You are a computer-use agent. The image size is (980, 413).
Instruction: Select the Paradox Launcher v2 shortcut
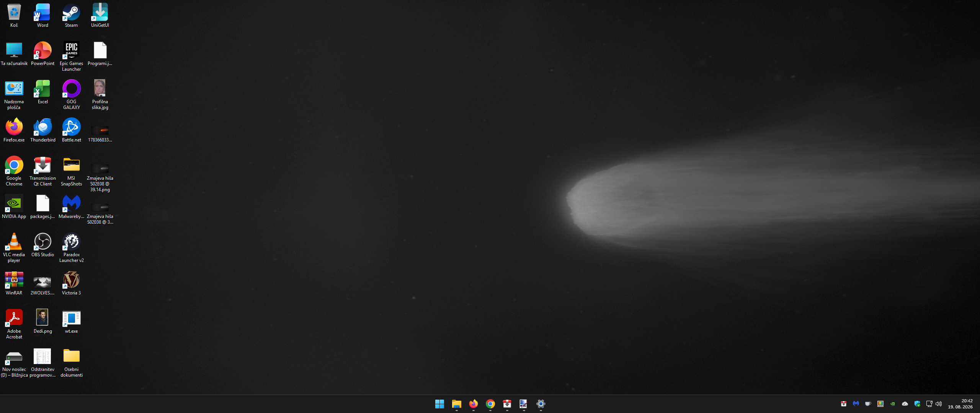pyautogui.click(x=71, y=247)
